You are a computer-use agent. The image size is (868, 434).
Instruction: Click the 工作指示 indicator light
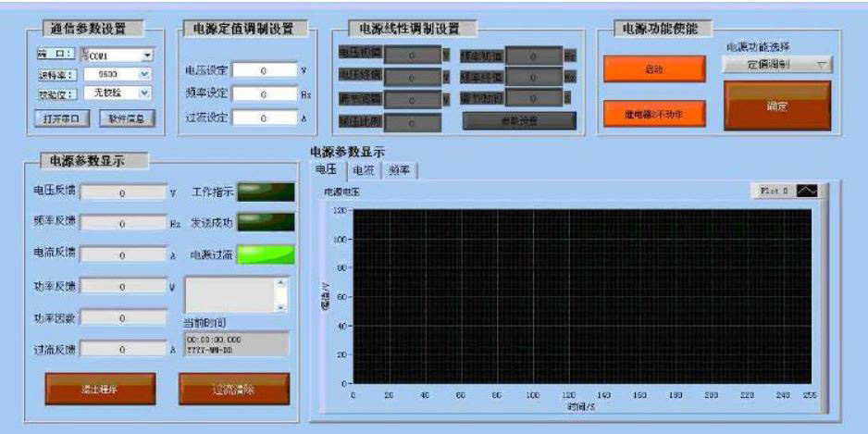tap(266, 192)
